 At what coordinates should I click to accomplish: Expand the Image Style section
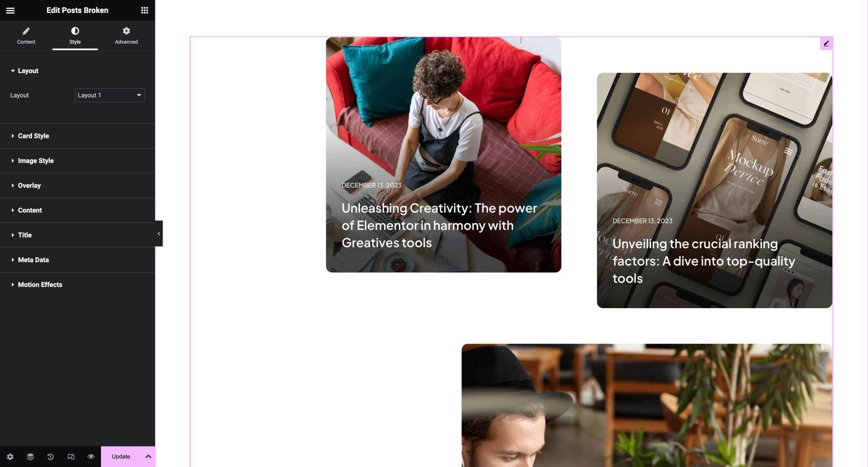point(77,161)
